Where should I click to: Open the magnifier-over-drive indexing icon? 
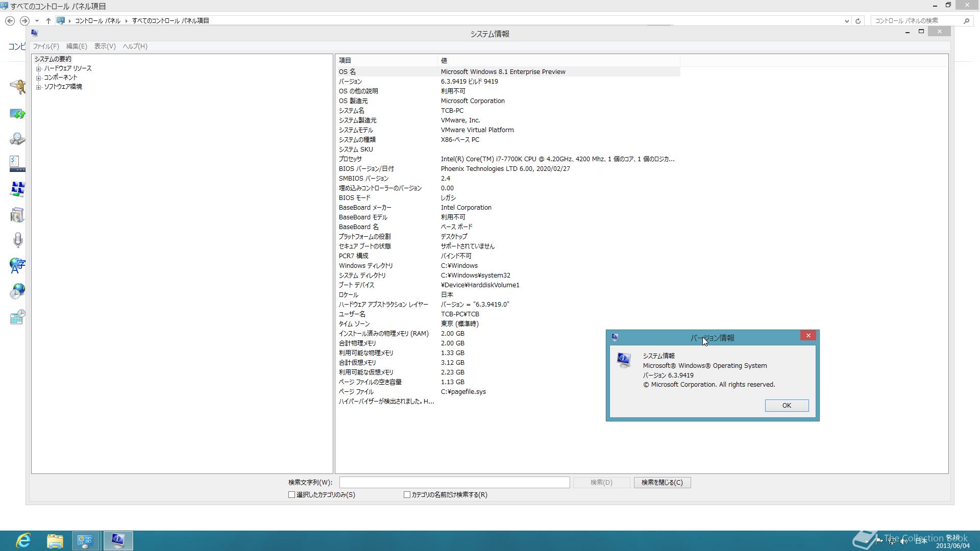click(x=17, y=139)
